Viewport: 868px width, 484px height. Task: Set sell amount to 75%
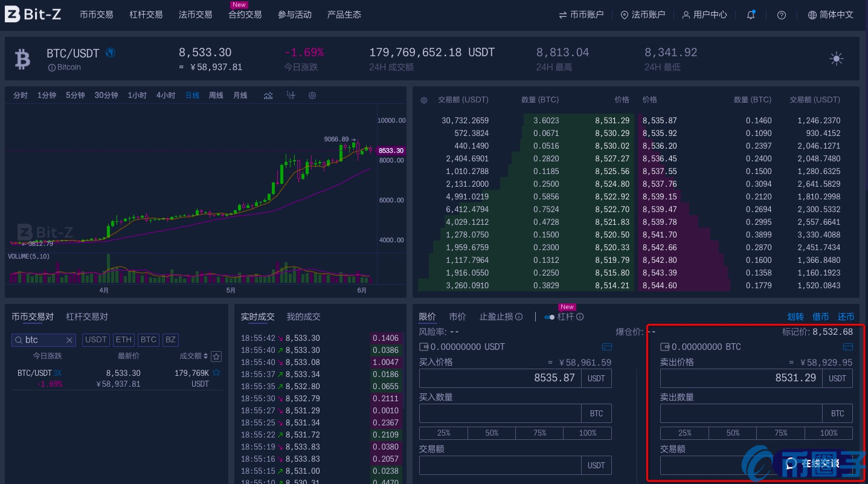tap(781, 433)
